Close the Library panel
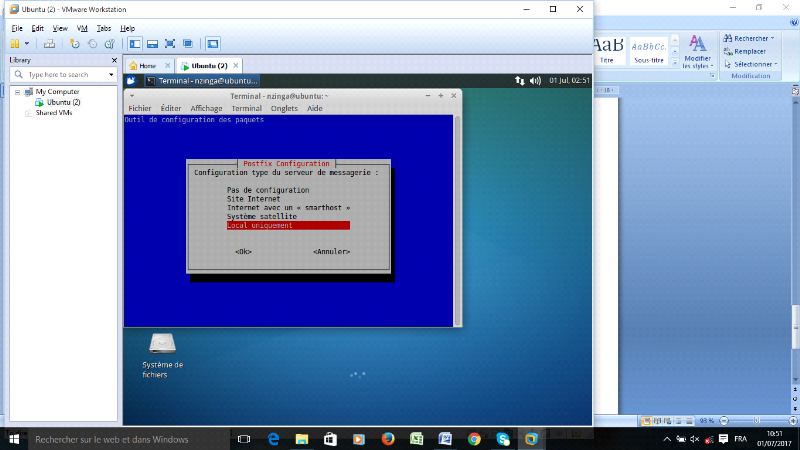Screen dimensions: 800x450 (x=114, y=60)
